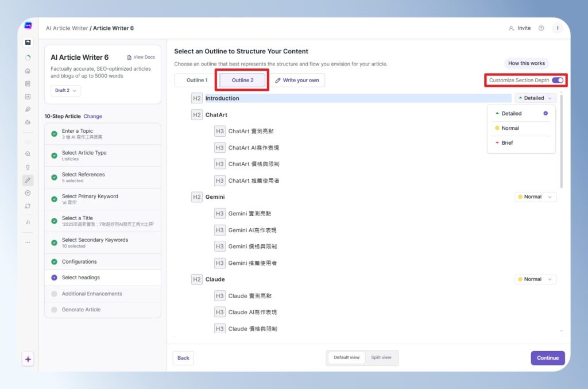Viewport: 588px width, 389px height.
Task: Click the outline list vertical scrollbar
Action: click(562, 141)
